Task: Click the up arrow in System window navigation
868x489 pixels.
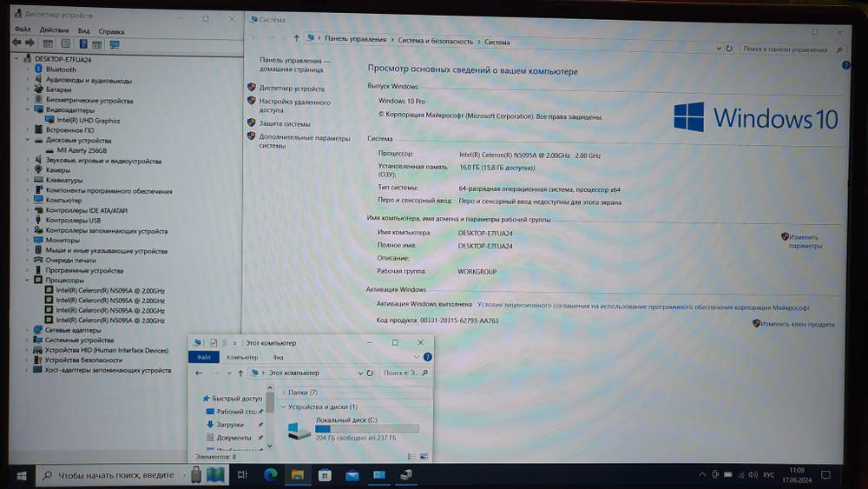Action: pyautogui.click(x=296, y=38)
